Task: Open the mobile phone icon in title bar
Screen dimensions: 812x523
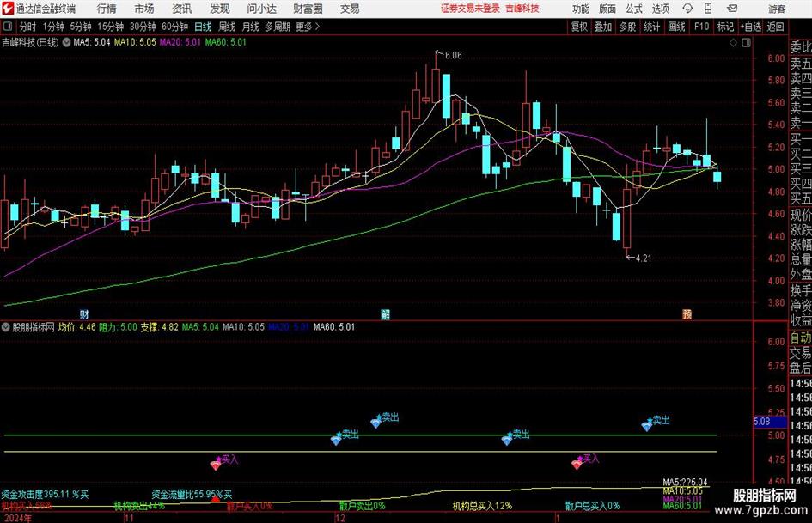Action: point(708,9)
